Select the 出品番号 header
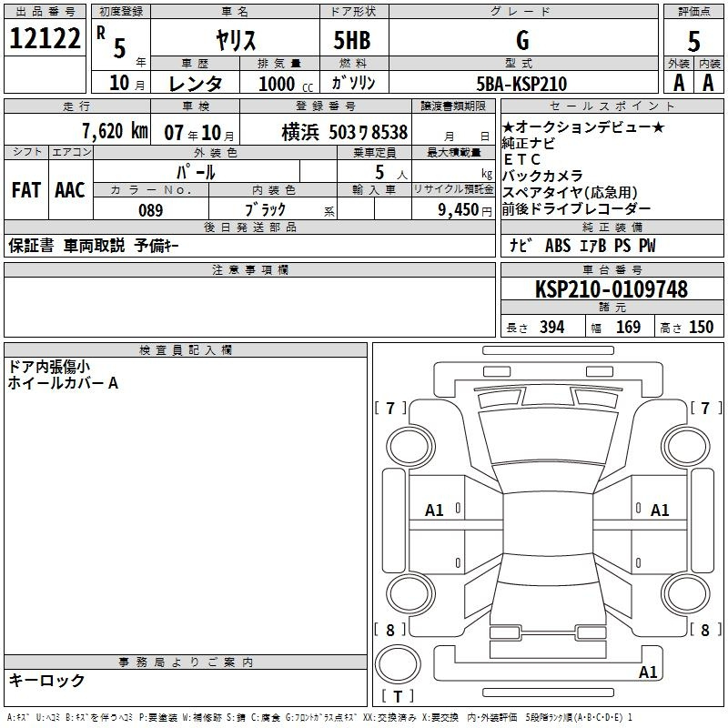The height and width of the screenshot is (728, 728). 45,12
